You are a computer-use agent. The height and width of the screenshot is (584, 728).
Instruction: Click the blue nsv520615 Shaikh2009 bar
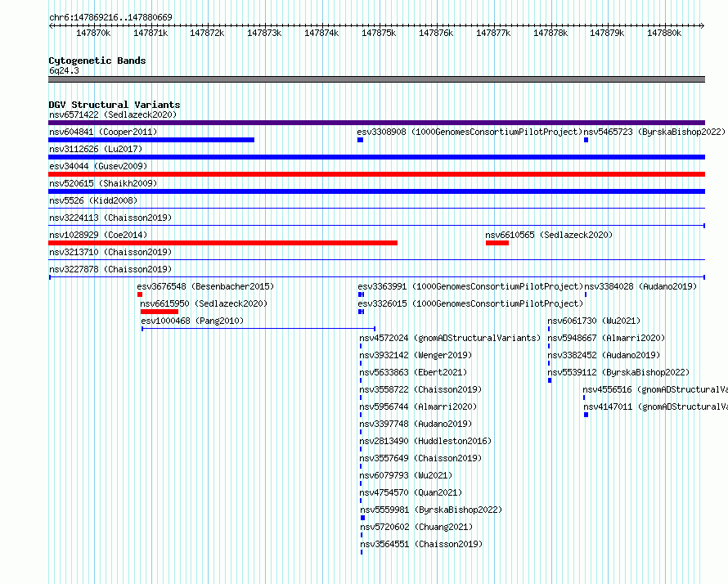click(x=376, y=191)
